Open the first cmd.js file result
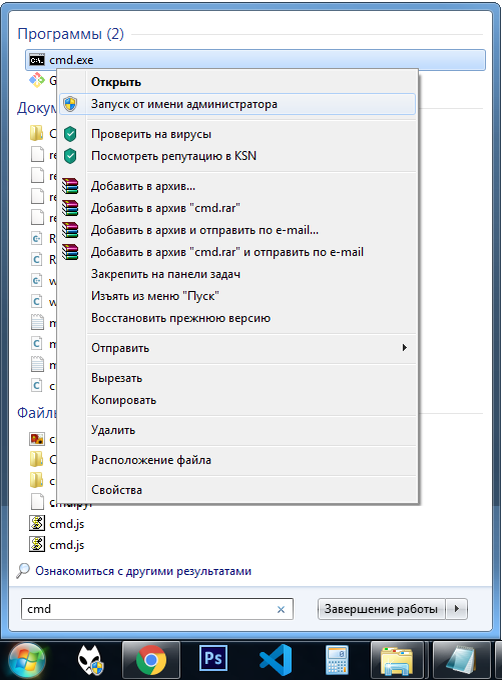The width and height of the screenshot is (502, 680). pyautogui.click(x=67, y=524)
